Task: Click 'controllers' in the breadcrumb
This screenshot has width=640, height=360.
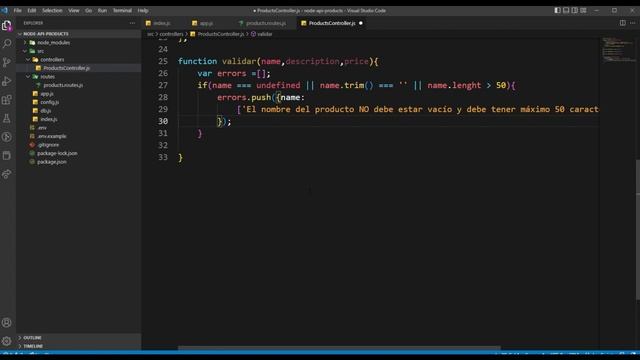Action: click(171, 34)
